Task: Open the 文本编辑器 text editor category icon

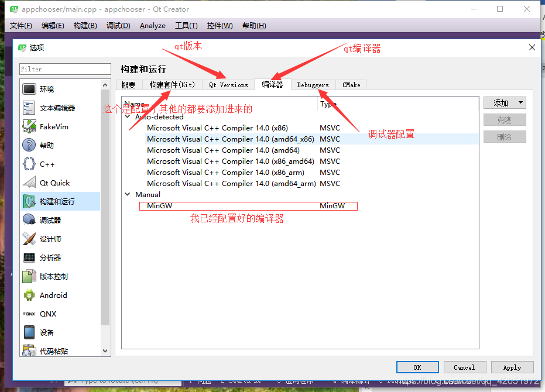Action: coord(29,108)
